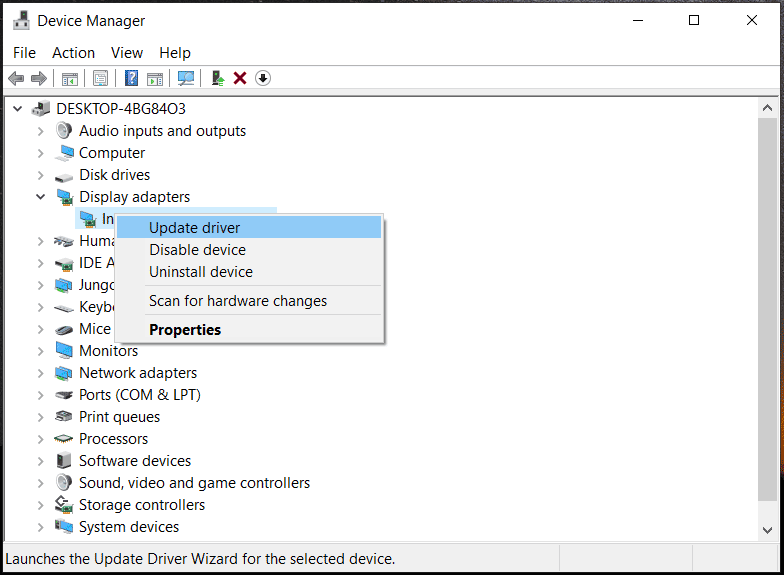Open the Action menu
Image resolution: width=784 pixels, height=575 pixels.
click(73, 53)
